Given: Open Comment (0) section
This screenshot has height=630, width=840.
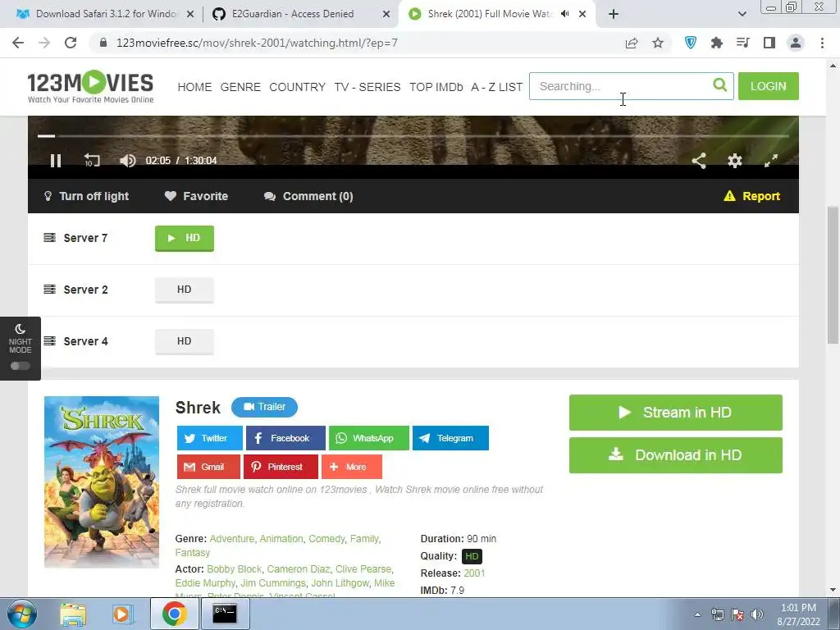Looking at the screenshot, I should [x=308, y=196].
